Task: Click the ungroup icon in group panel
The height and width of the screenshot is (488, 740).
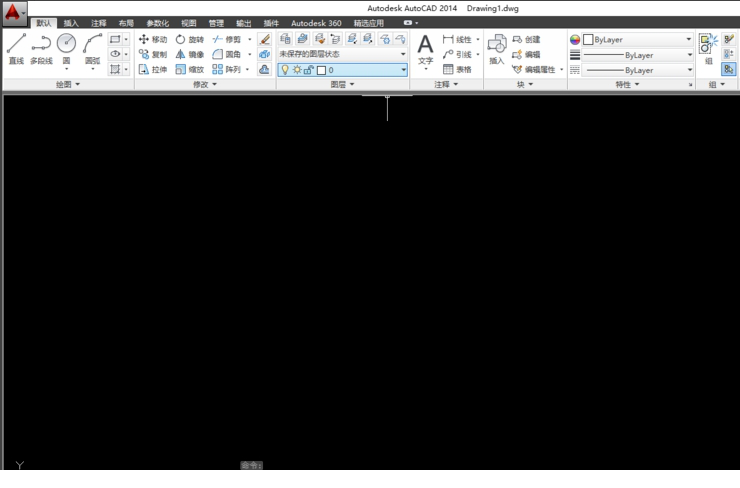Action: coord(729,39)
